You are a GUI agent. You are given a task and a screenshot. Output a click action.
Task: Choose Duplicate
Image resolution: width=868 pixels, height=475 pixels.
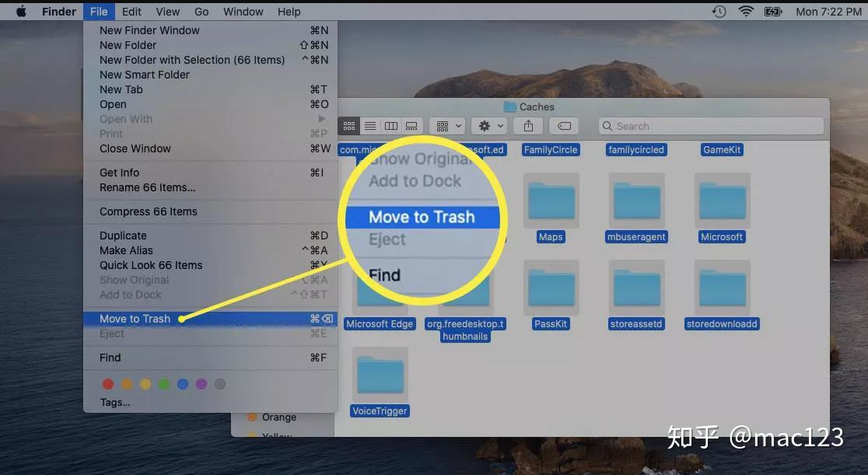point(210,236)
